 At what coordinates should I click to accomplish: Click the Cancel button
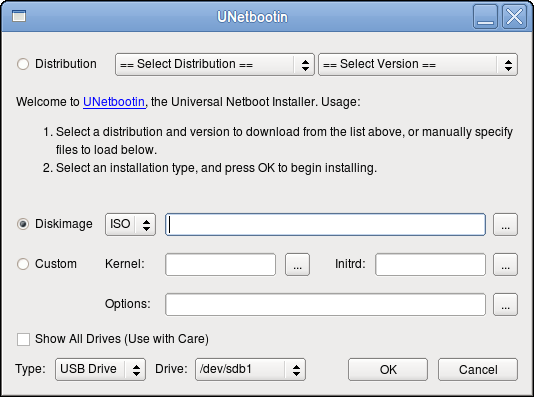point(478,369)
